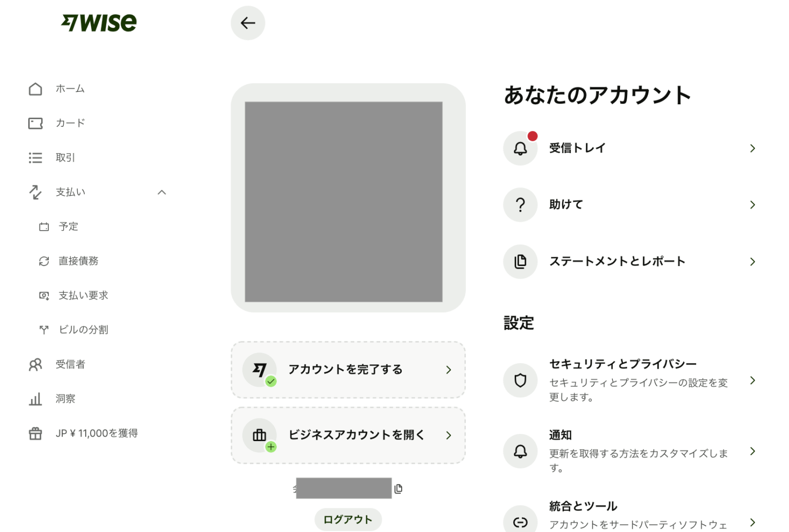Click the 統合とツール link icon
The image size is (789, 532).
(520, 522)
